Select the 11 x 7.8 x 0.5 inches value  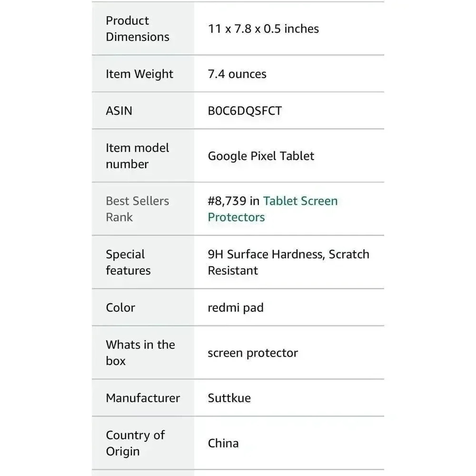click(x=263, y=29)
